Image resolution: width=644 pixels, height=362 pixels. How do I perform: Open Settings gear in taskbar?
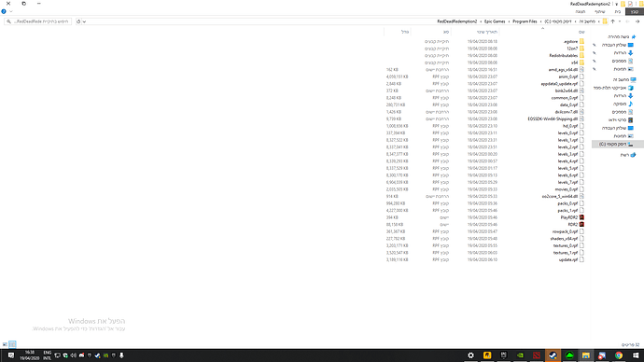[470, 355]
